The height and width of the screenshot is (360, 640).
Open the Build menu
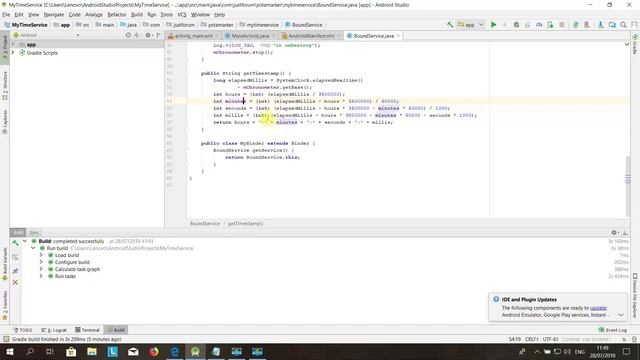pyautogui.click(x=137, y=15)
